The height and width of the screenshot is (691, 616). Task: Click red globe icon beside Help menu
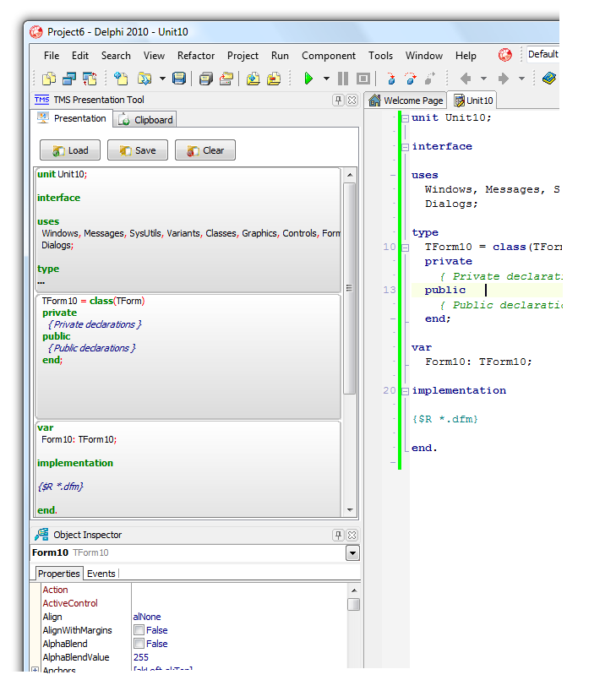pyautogui.click(x=504, y=55)
